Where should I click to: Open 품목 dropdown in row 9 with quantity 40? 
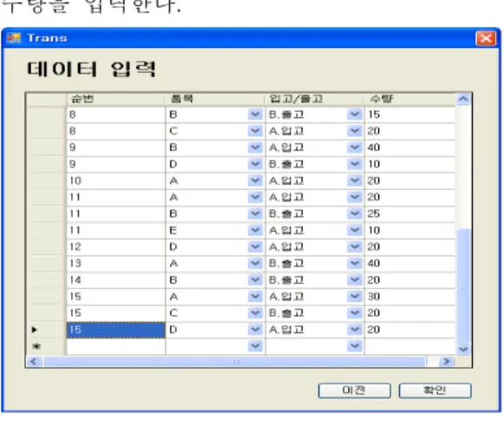tap(255, 148)
